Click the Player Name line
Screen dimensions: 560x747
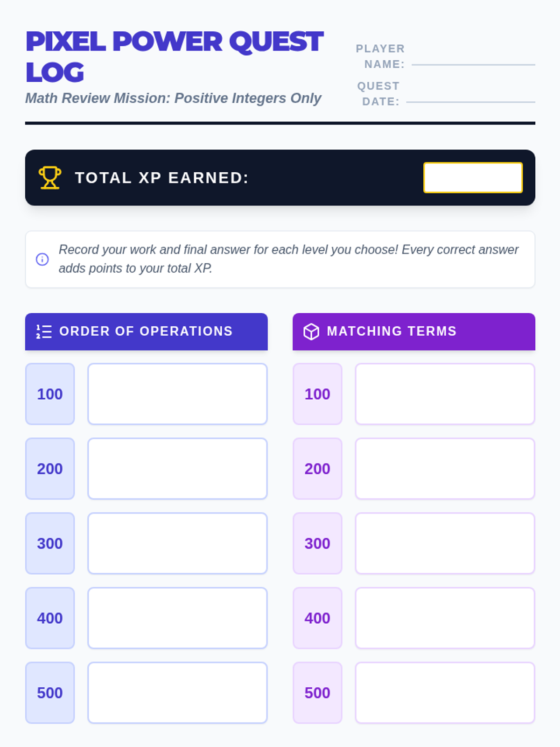(473, 63)
